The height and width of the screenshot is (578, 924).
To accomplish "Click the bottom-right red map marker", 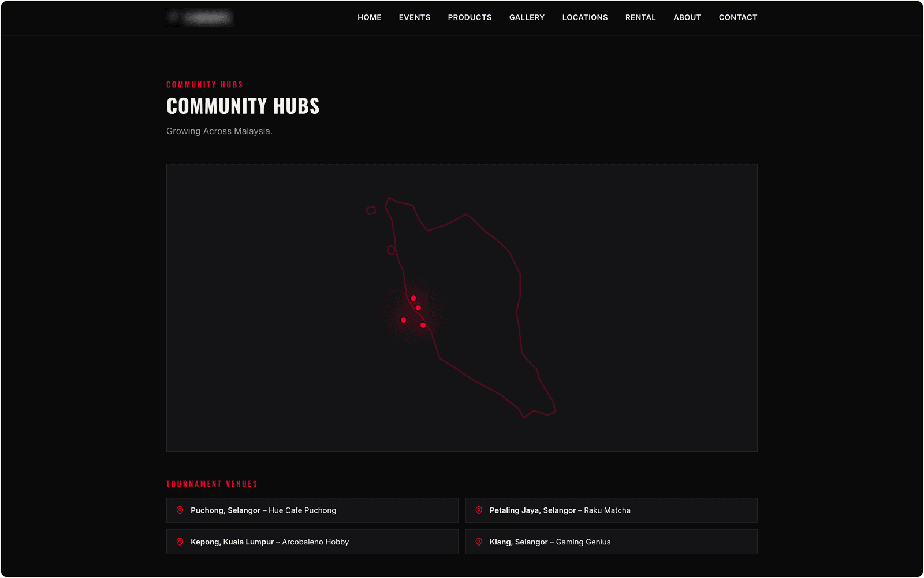I will coord(423,325).
